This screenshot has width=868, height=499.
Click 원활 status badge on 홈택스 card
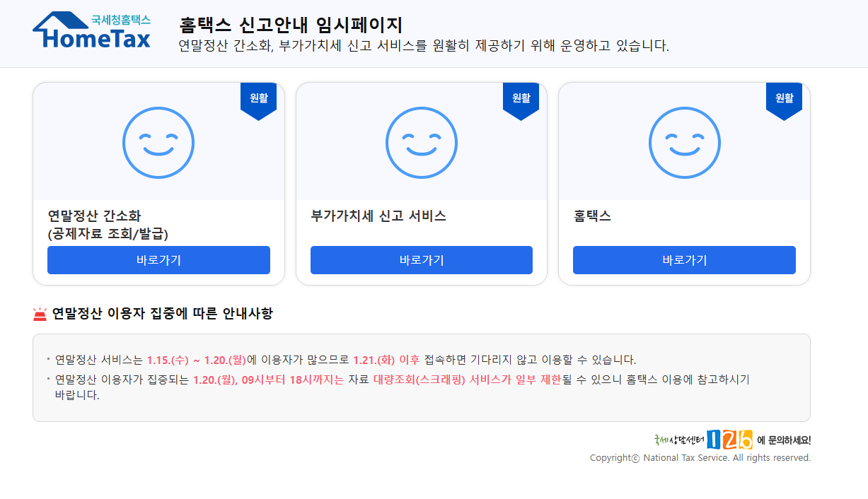[784, 100]
